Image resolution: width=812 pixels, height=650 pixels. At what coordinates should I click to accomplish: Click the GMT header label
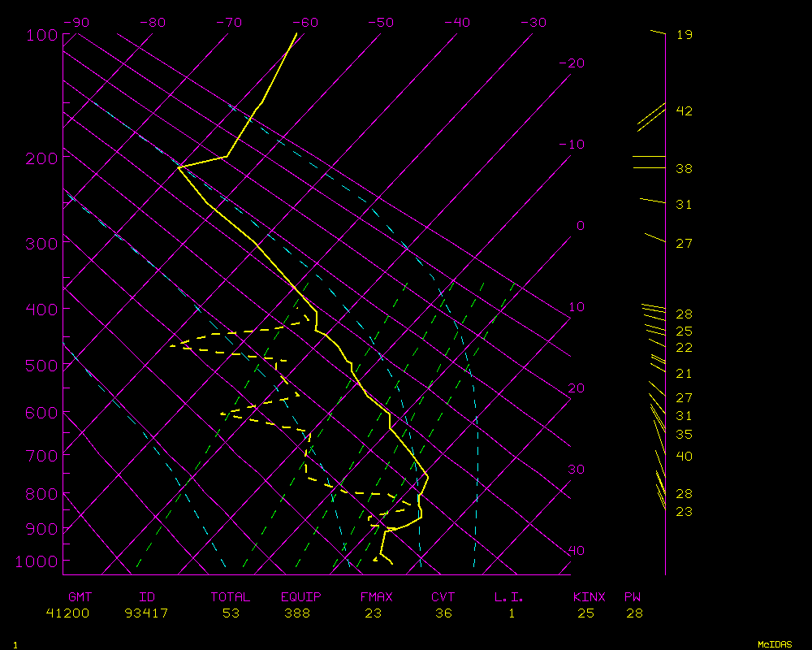pyautogui.click(x=80, y=597)
